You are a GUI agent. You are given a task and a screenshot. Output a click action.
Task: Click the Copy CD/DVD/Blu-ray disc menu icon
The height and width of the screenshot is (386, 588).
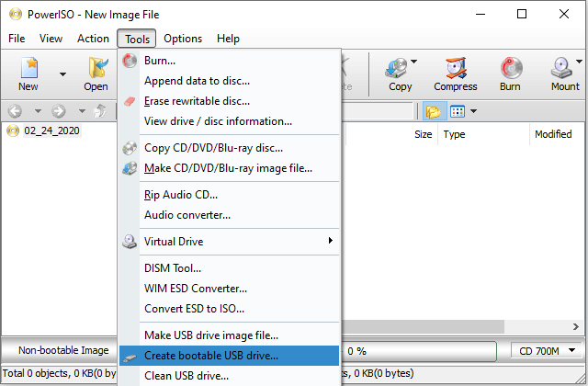(x=130, y=148)
